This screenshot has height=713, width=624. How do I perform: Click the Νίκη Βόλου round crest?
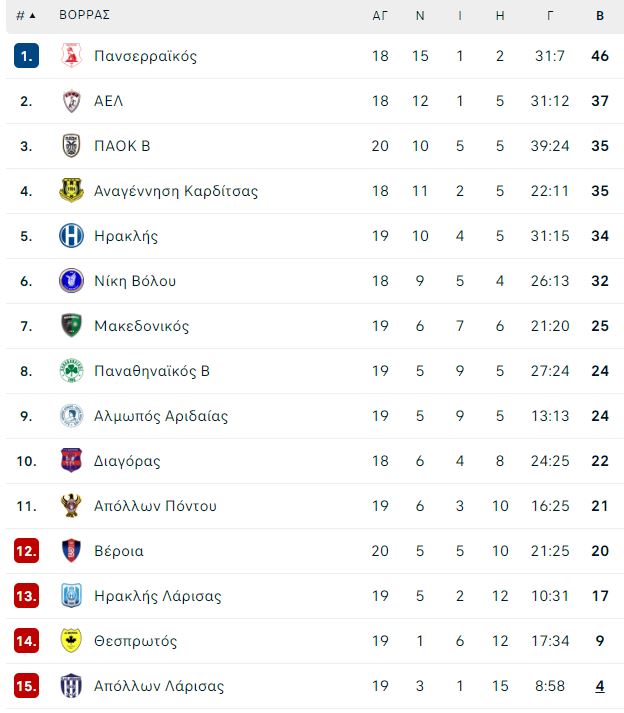pos(71,281)
